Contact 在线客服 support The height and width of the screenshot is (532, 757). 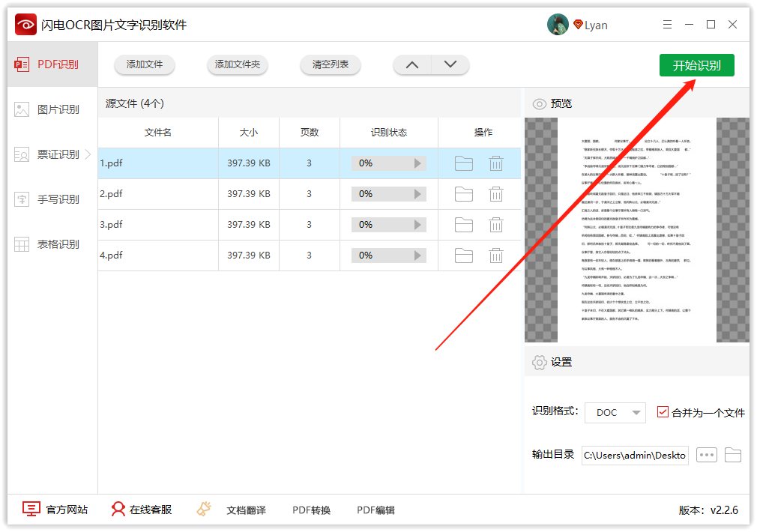pos(142,510)
